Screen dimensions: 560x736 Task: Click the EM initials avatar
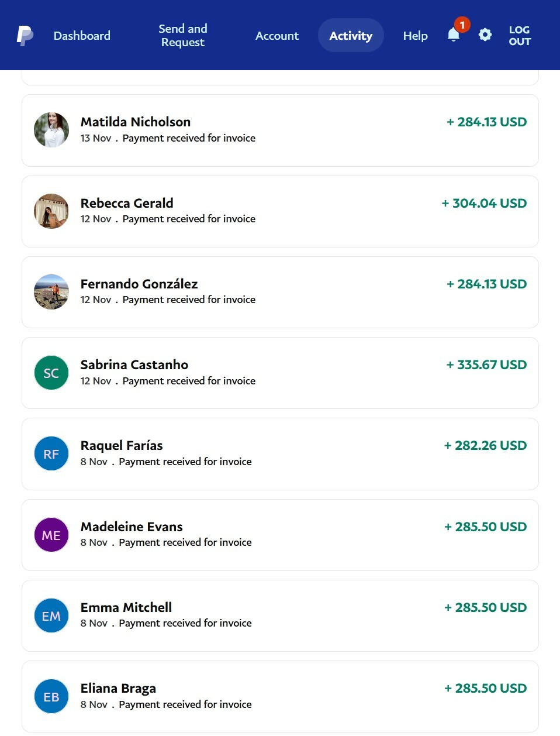tap(51, 615)
